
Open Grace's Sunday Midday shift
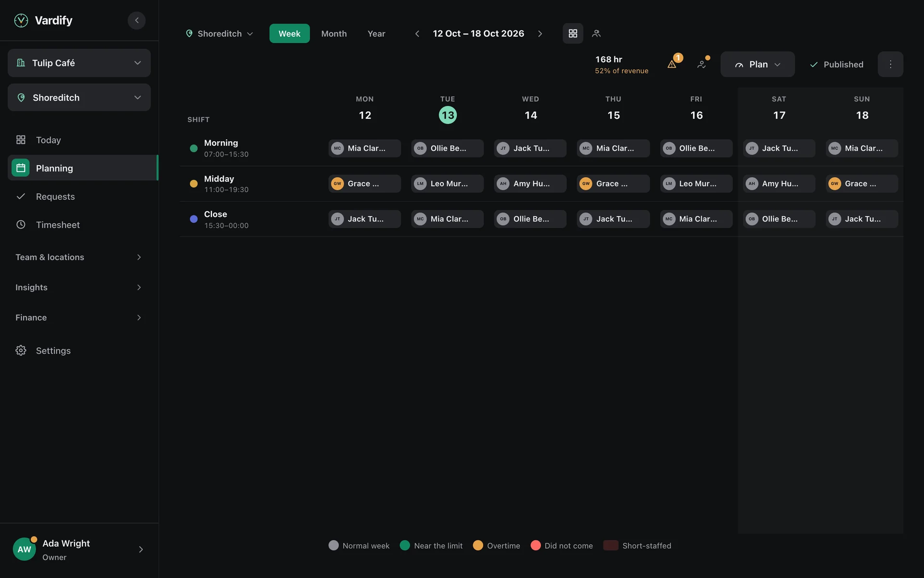[x=862, y=184]
